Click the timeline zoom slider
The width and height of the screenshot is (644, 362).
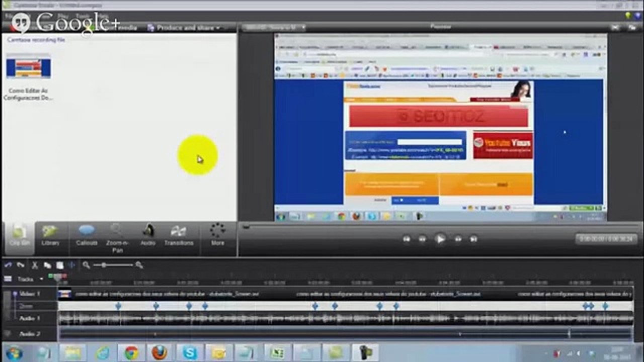[x=104, y=265]
